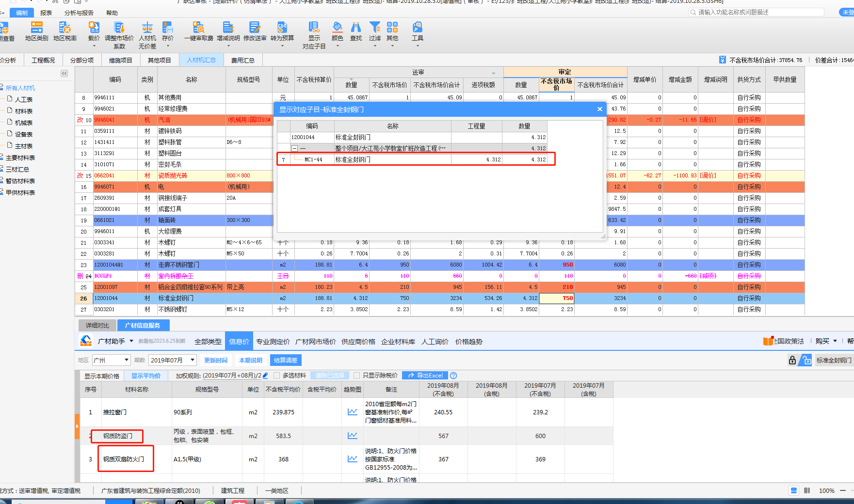Open trend chart icon for 钢质双扇防火门 row
This screenshot has height=504, width=854.
[x=353, y=459]
